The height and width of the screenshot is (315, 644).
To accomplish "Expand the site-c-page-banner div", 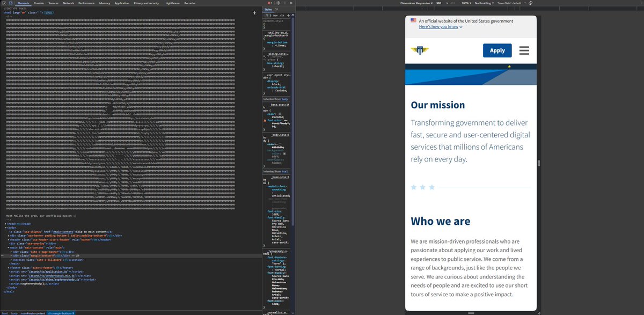I will 11,251.
